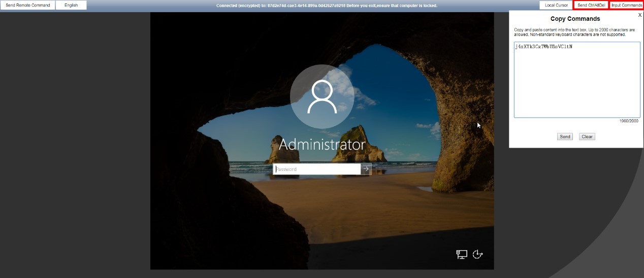Open the Ease of Access icon

477,254
